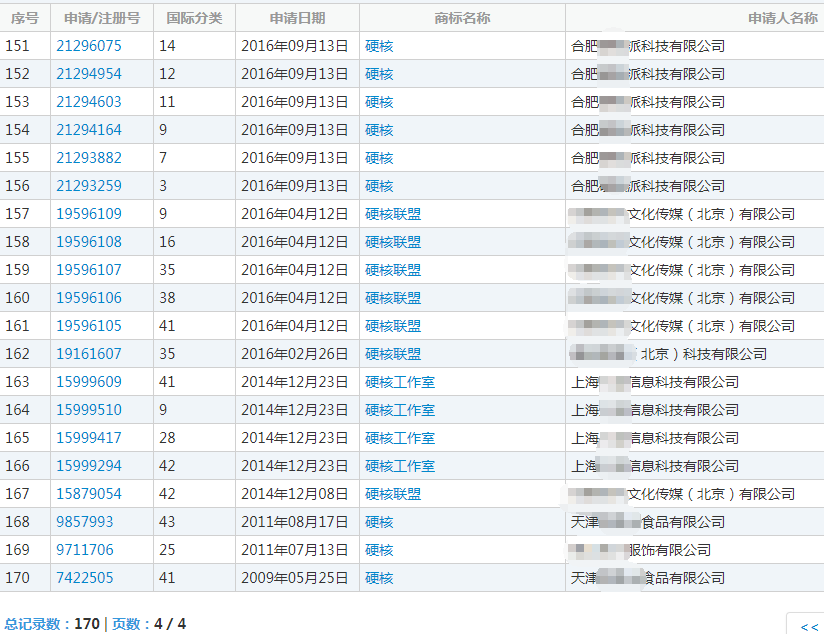This screenshot has height=634, width=824.
Task: Click registration number 19596109
Action: (89, 214)
